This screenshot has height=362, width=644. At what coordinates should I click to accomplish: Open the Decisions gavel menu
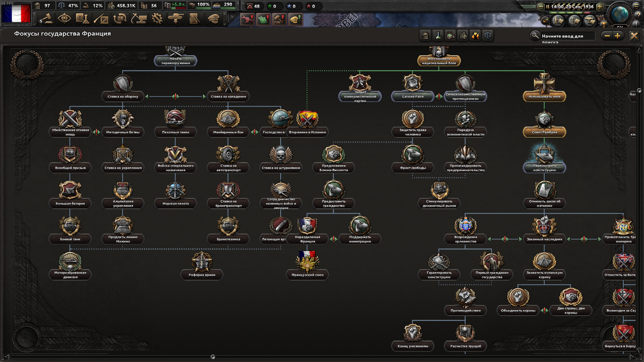[x=46, y=19]
